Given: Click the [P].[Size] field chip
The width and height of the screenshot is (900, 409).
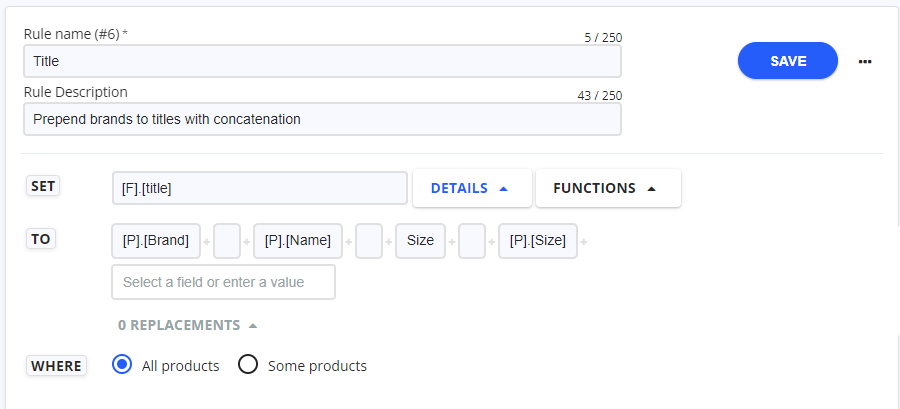Looking at the screenshot, I should (x=538, y=241).
